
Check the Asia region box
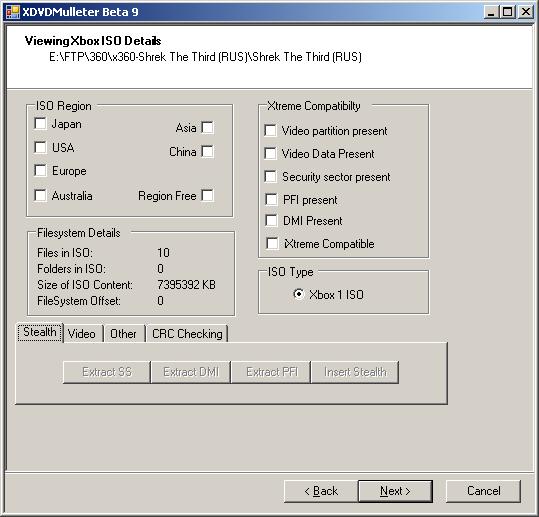(x=207, y=127)
